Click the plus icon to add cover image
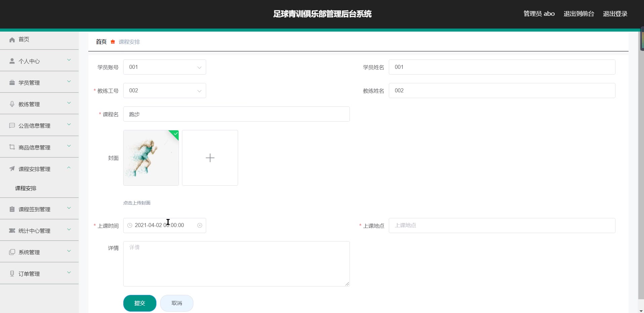The width and height of the screenshot is (644, 313). (210, 158)
